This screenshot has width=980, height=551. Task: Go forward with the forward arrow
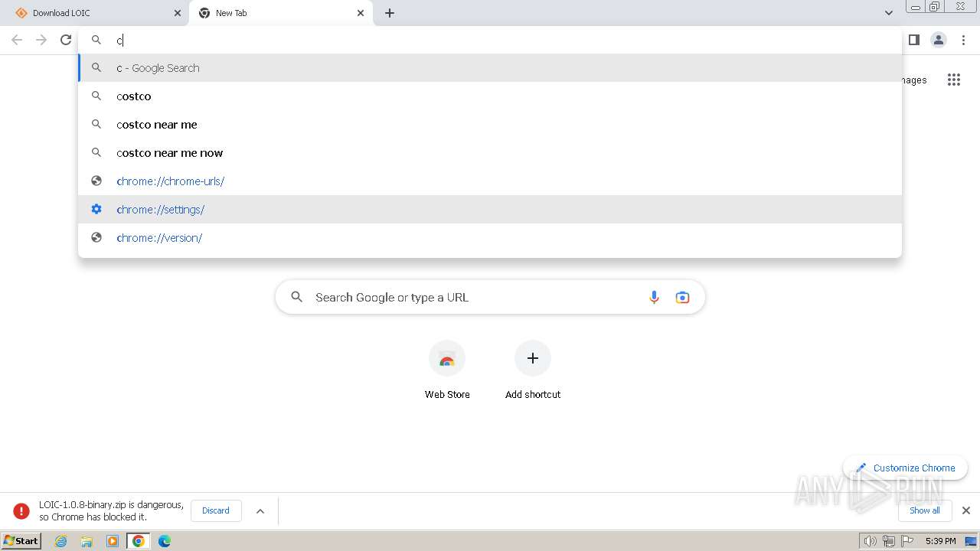click(x=41, y=40)
